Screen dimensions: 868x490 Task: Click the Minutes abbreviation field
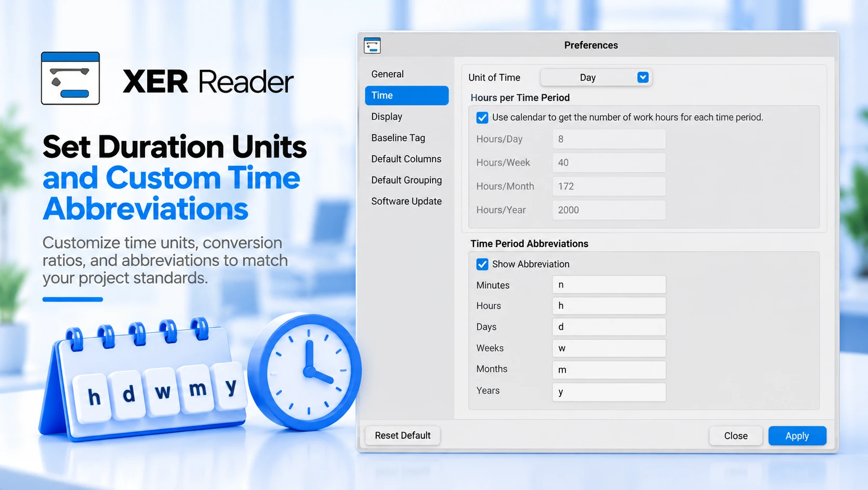[609, 285]
